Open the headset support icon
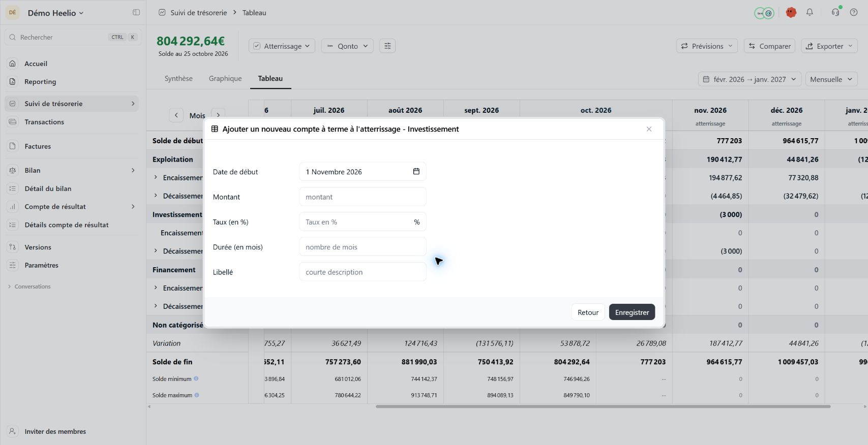 coord(835,13)
